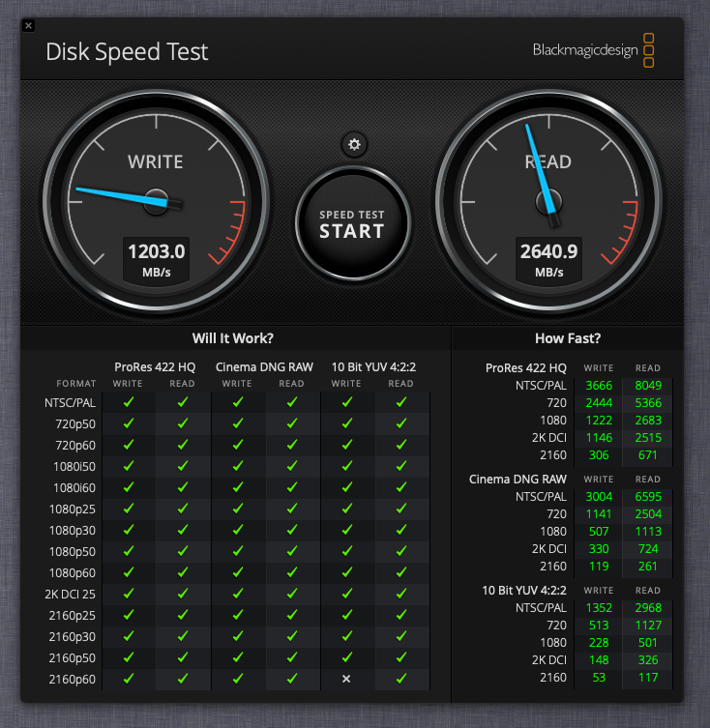
Task: Click the ProRes read checkmark for 1080p50
Action: pyautogui.click(x=183, y=551)
